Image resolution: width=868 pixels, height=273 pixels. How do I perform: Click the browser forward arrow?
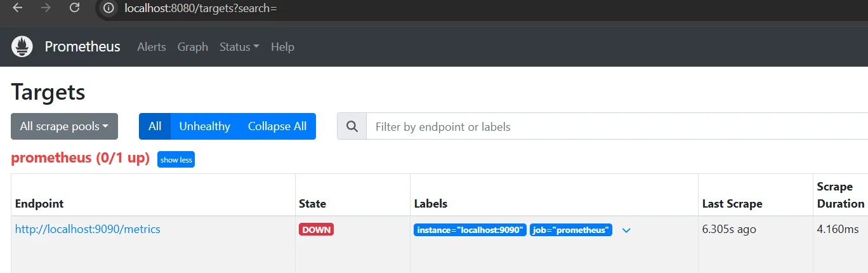(46, 8)
